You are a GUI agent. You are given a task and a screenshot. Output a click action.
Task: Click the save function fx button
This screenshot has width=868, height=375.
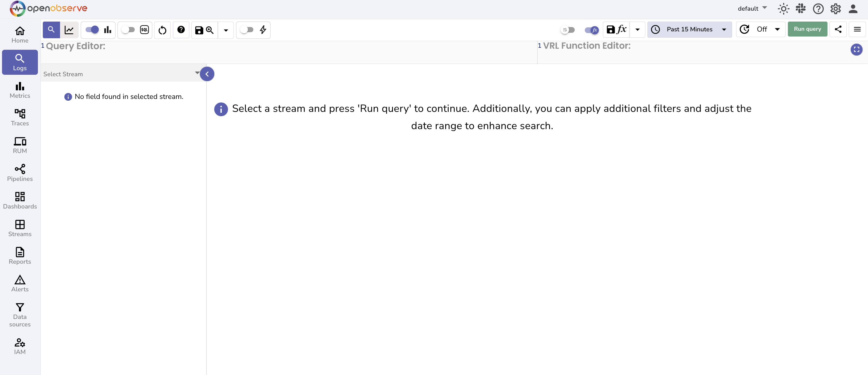pyautogui.click(x=616, y=30)
